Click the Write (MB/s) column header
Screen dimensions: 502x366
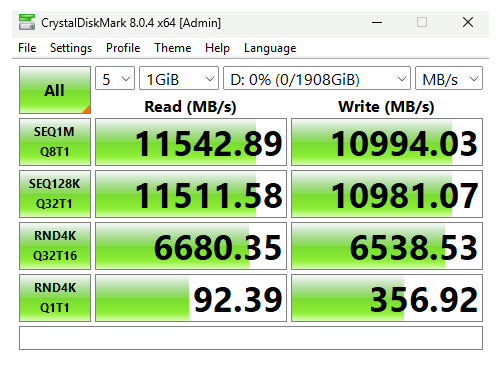[386, 107]
